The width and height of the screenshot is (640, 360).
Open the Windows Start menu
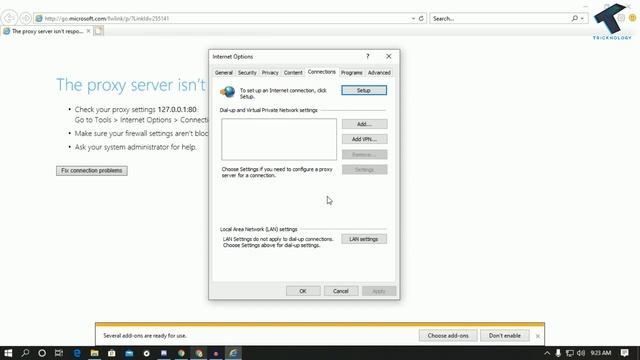coord(8,353)
